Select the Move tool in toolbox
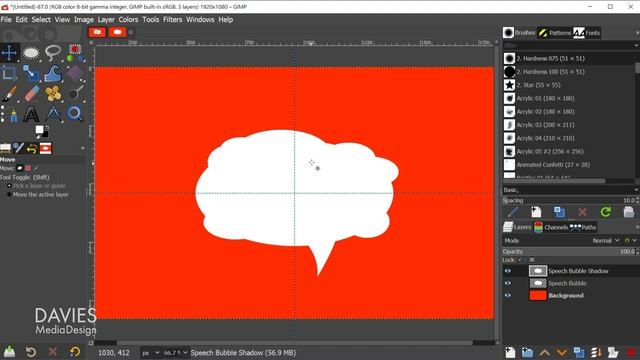Screen dimensions: 640x360 (9, 53)
